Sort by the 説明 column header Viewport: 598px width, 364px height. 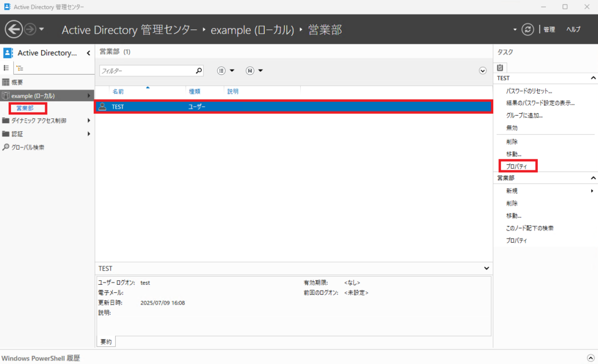(232, 91)
